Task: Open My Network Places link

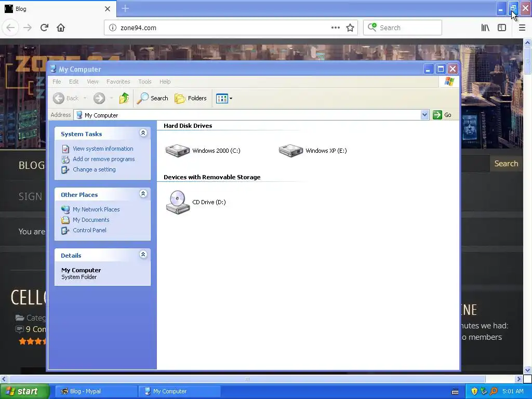Action: click(x=96, y=210)
